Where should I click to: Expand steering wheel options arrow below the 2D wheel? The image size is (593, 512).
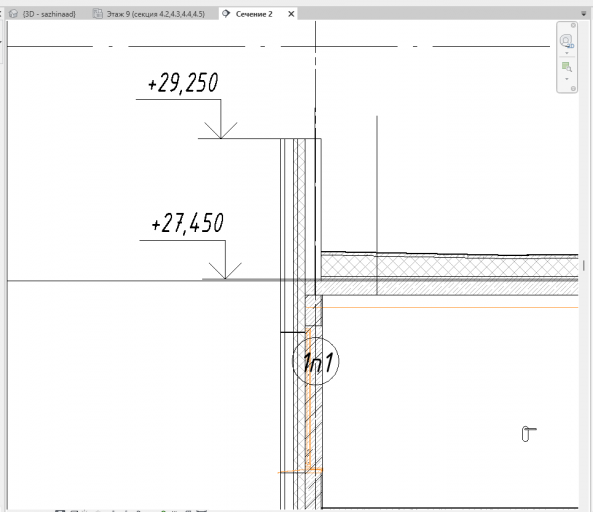pos(567,53)
